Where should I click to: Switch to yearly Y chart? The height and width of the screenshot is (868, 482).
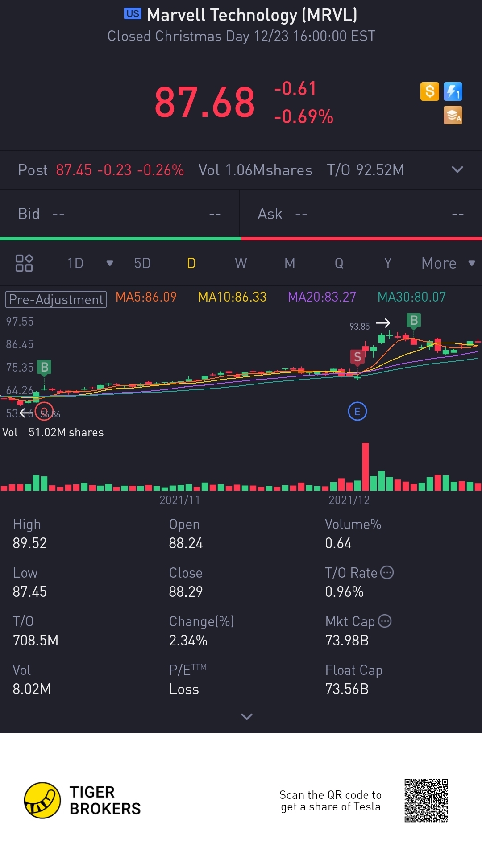pos(388,263)
